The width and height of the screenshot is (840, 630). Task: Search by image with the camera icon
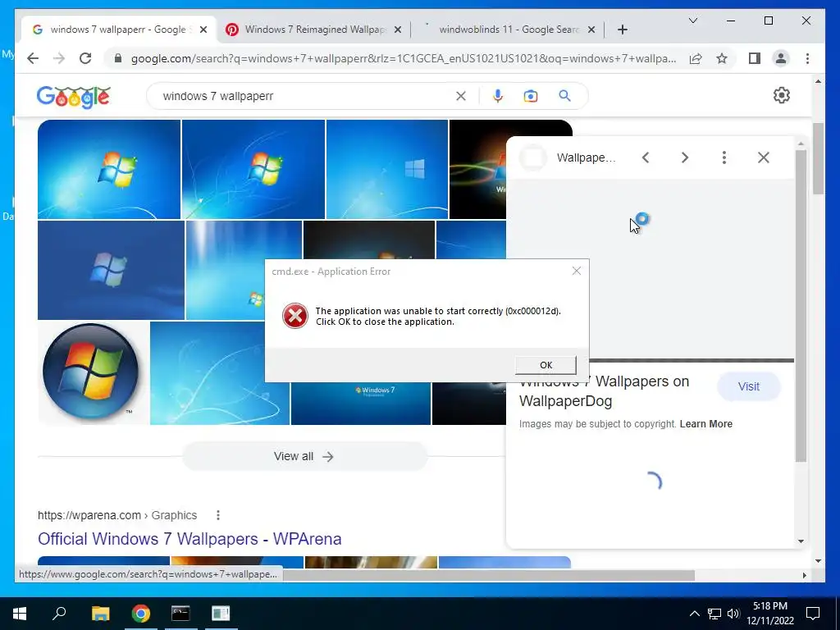pos(531,96)
